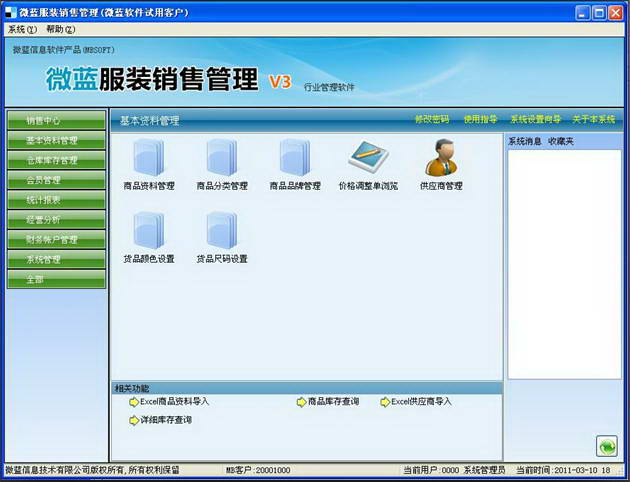630x482 pixels.
Task: Select 全部 in sidebar
Action: point(56,279)
